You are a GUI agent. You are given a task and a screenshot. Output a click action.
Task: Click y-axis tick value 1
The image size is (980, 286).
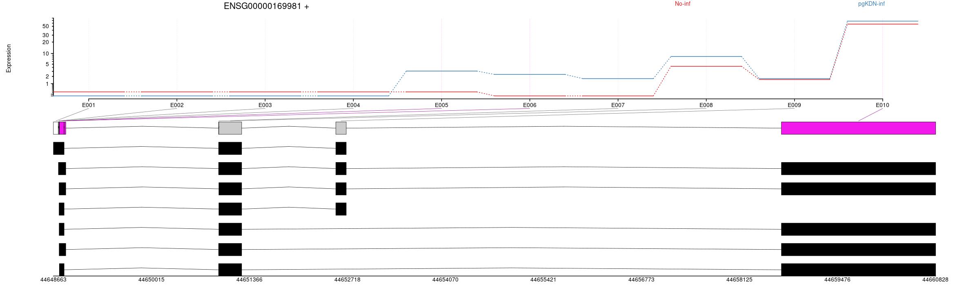(x=47, y=84)
